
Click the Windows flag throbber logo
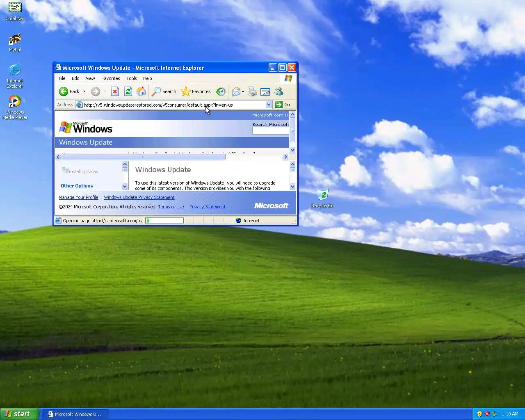click(x=288, y=78)
